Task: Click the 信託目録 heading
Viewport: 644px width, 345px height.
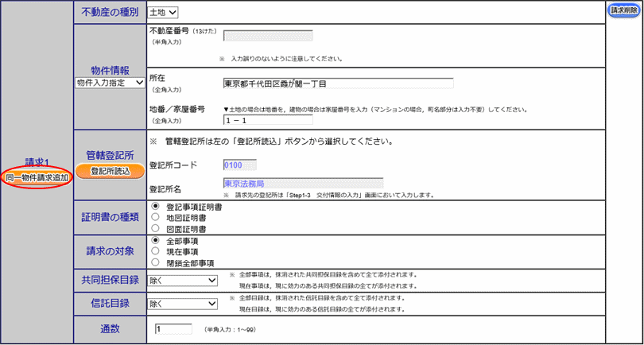Action: pyautogui.click(x=110, y=304)
